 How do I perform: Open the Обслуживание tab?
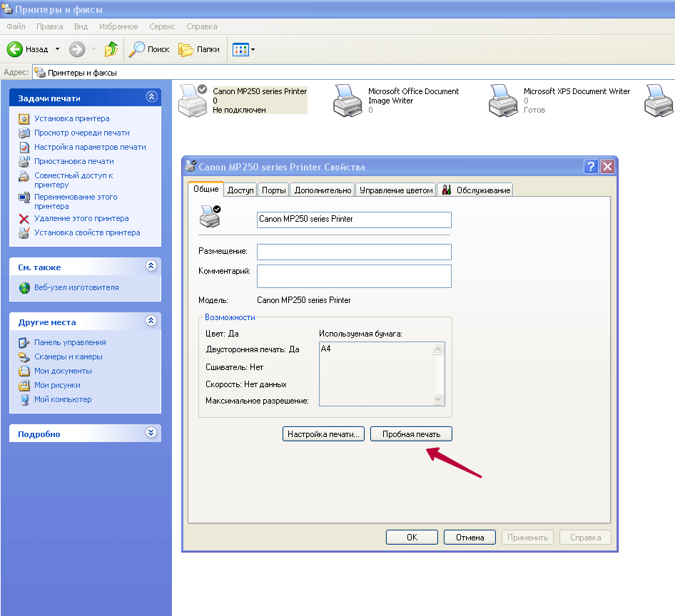point(477,190)
